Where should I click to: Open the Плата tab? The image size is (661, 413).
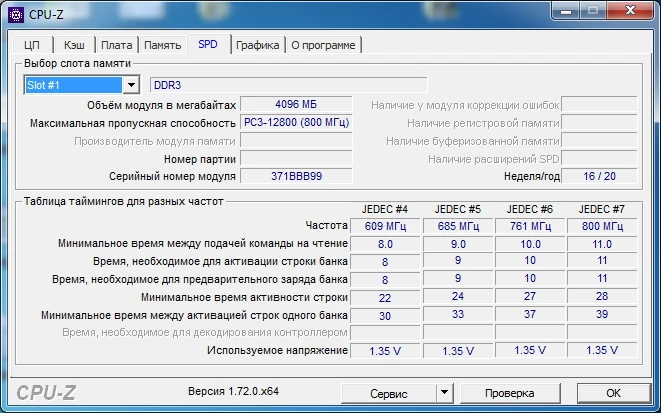coord(117,45)
